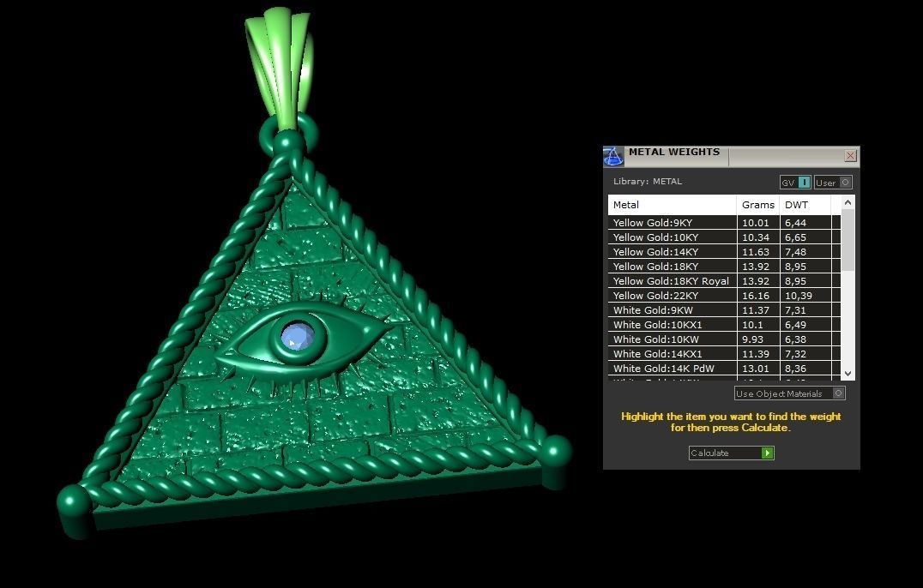Click the 6,38 DWT value

tap(795, 340)
